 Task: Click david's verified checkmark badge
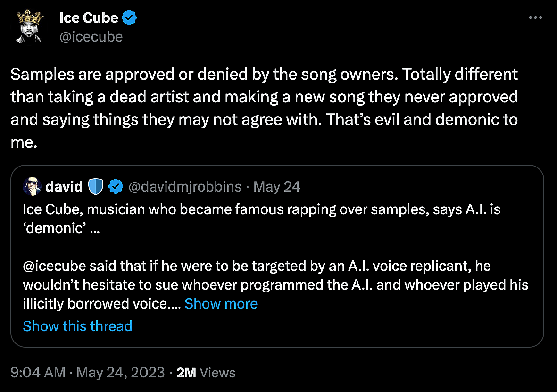click(x=116, y=187)
